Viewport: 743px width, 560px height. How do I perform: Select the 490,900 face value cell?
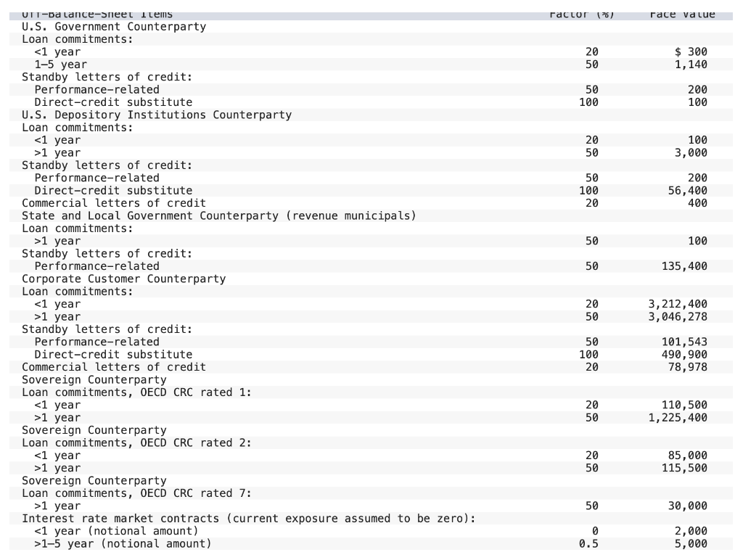(x=684, y=355)
